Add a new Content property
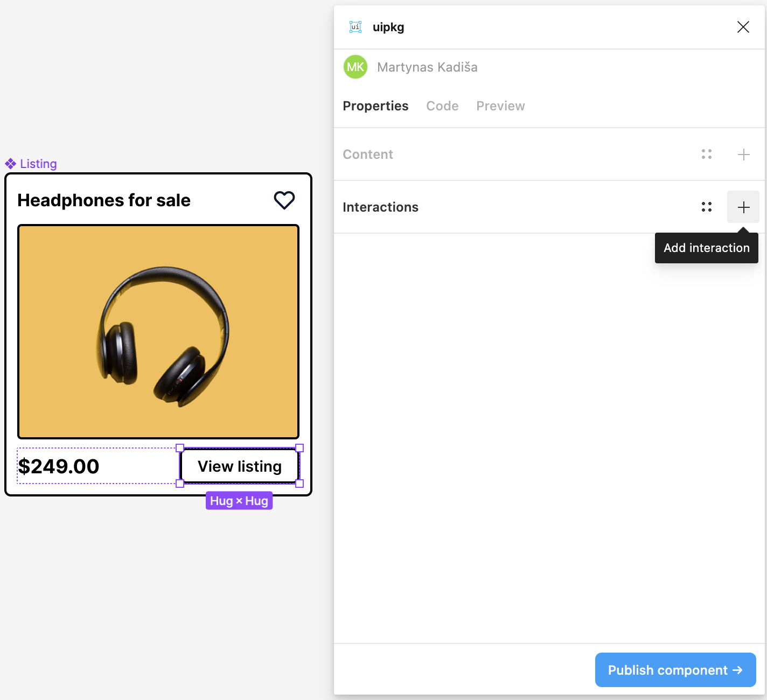The height and width of the screenshot is (700, 767). [743, 155]
